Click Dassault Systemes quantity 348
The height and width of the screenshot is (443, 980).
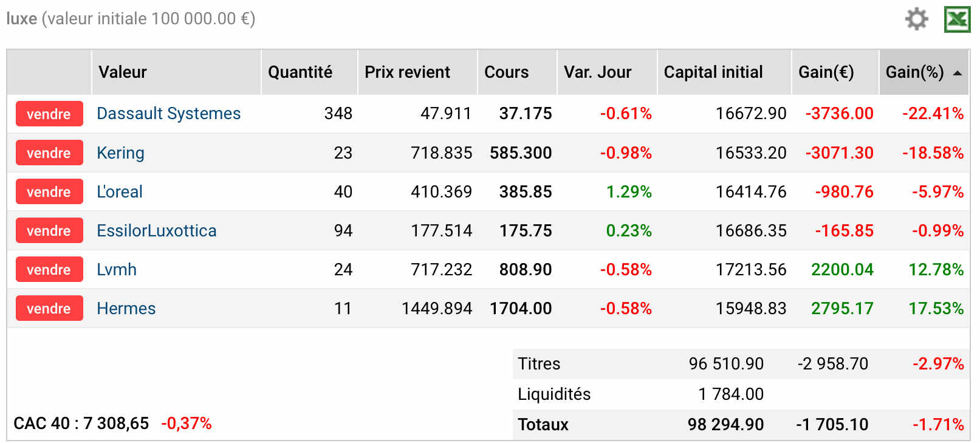click(x=338, y=114)
